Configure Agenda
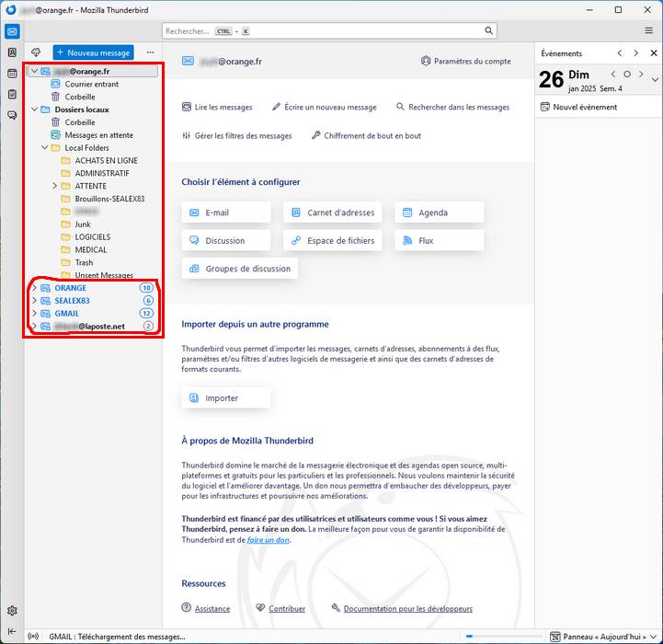This screenshot has width=663, height=644. click(440, 213)
